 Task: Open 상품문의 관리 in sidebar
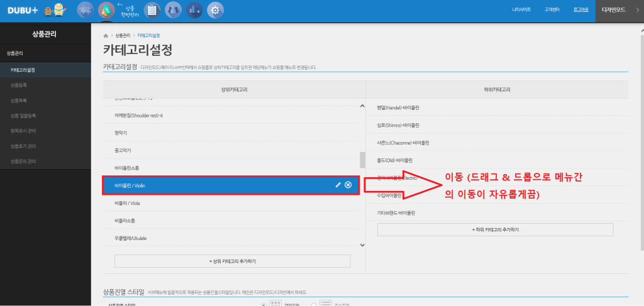click(45, 161)
